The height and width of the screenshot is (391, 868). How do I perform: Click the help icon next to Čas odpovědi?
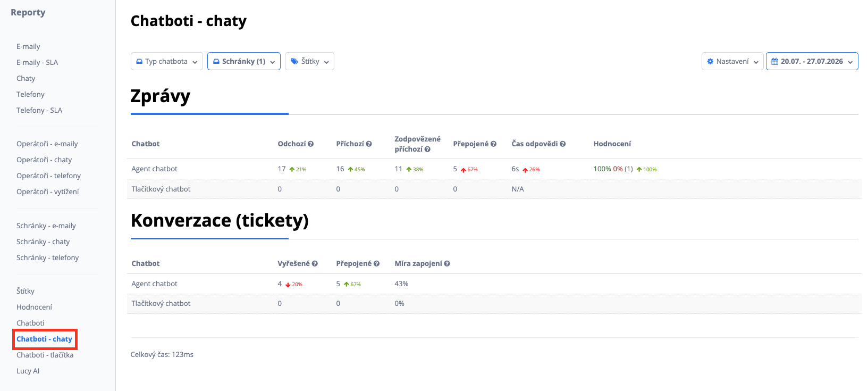click(562, 144)
